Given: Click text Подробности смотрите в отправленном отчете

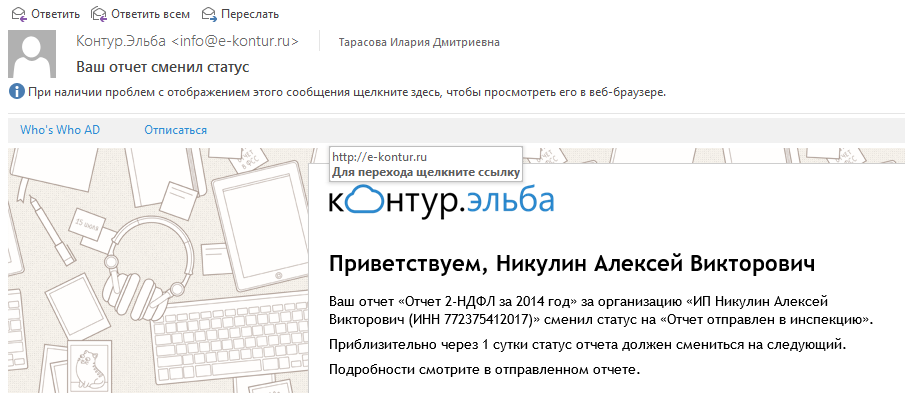Looking at the screenshot, I should (x=484, y=369).
